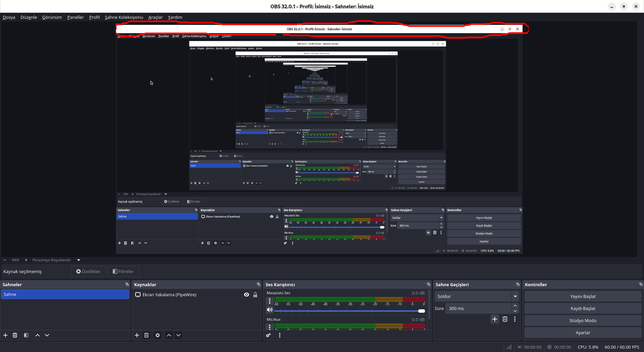The width and height of the screenshot is (644, 352).
Task: Add a new source in Kaynaklar panel
Action: coord(137,335)
